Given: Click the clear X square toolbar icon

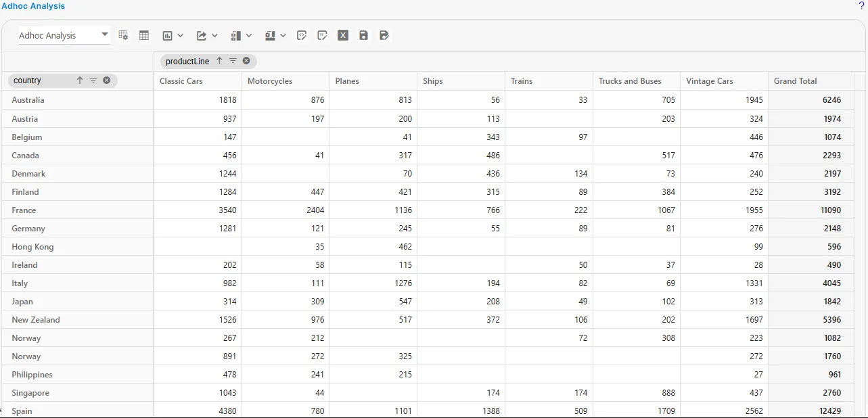Looking at the screenshot, I should [343, 35].
